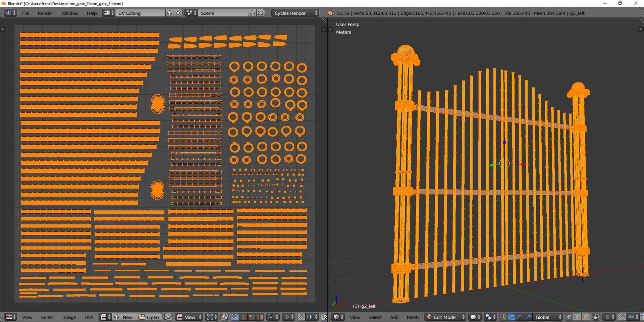The width and height of the screenshot is (644, 322).
Task: Open Cycles Render engine dropdown
Action: (295, 13)
